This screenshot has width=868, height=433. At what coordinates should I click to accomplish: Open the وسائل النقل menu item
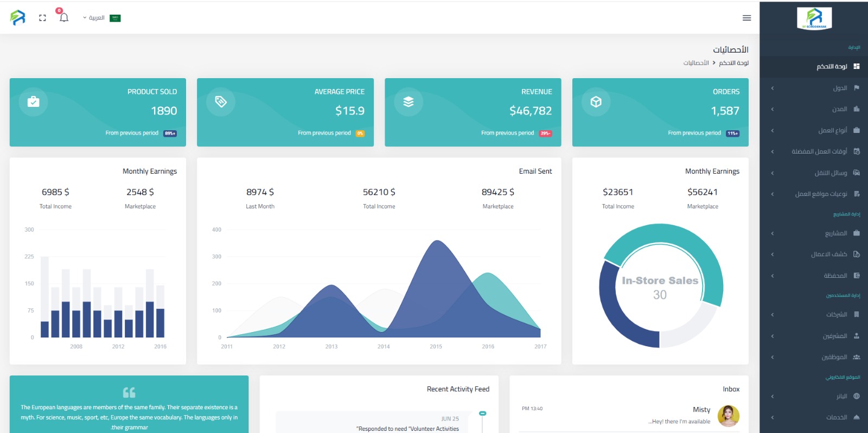[x=830, y=173]
